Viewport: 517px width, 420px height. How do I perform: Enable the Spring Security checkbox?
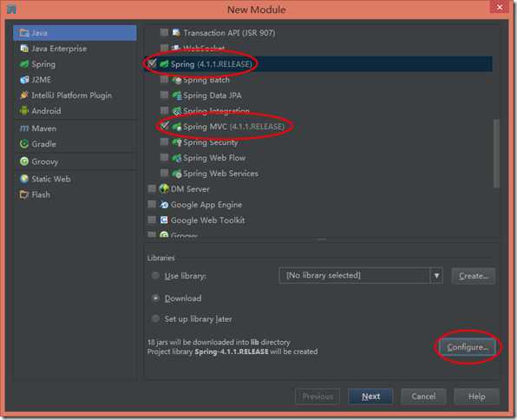click(164, 141)
